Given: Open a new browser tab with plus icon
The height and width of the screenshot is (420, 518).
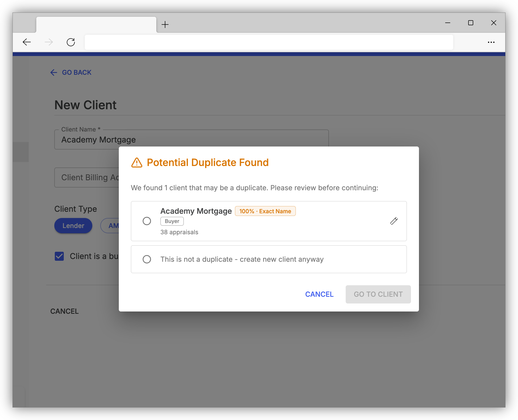Looking at the screenshot, I should point(165,24).
